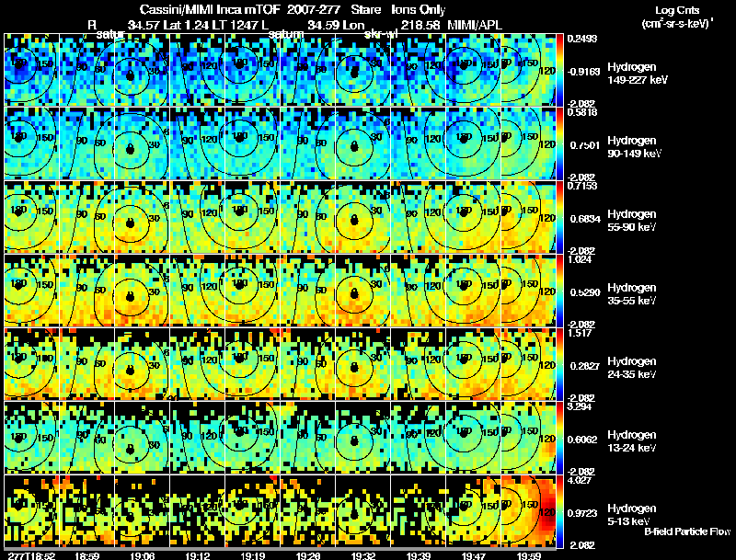Click the colorbar value "-0.9163"
The height and width of the screenshot is (560, 736).
[583, 72]
